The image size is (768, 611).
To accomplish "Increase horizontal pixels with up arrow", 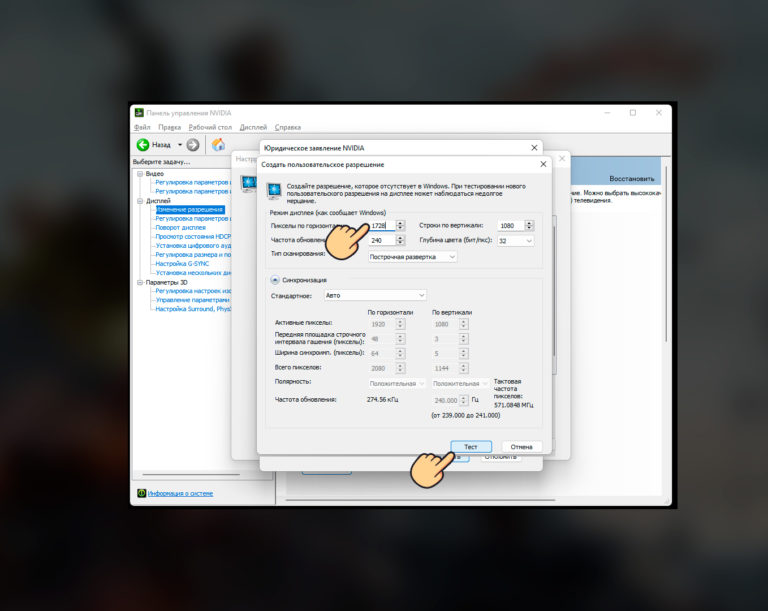I will pyautogui.click(x=401, y=223).
